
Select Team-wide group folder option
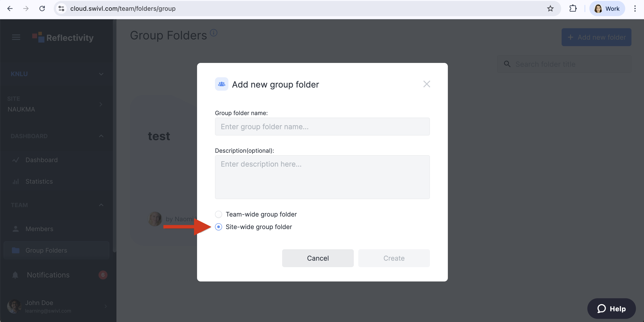[x=219, y=214]
